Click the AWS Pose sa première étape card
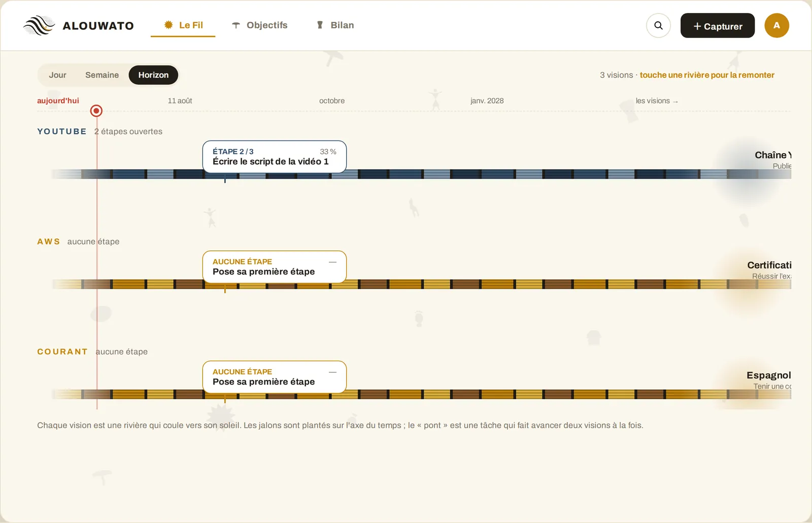Viewport: 812px width, 523px height. coord(275,267)
